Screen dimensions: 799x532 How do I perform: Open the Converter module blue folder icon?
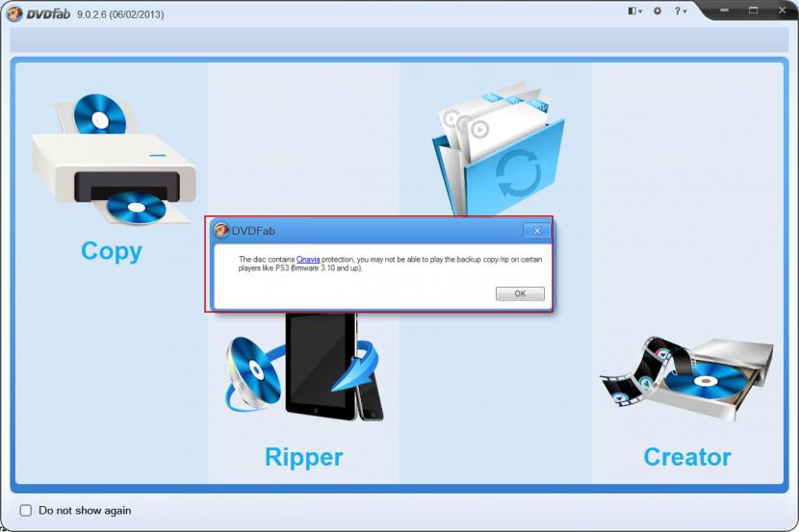pyautogui.click(x=499, y=147)
